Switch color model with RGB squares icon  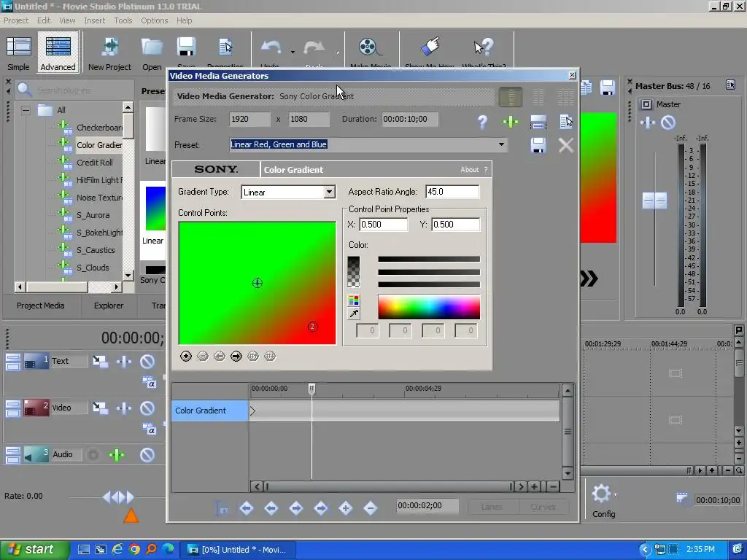(x=354, y=300)
